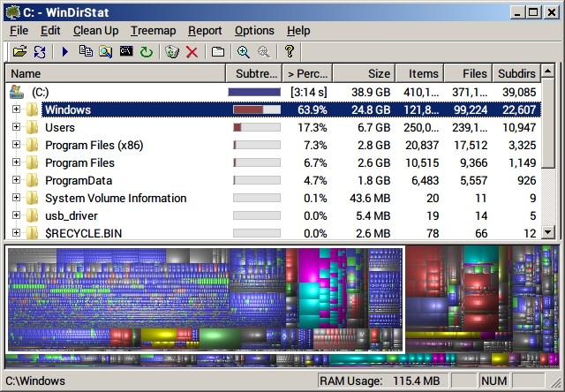Launch Command Prompt Here toolbar icon

(126, 52)
